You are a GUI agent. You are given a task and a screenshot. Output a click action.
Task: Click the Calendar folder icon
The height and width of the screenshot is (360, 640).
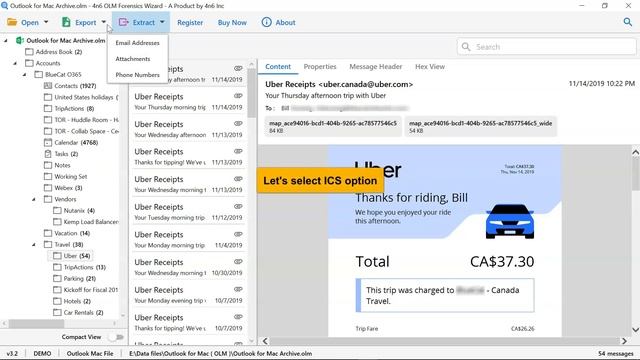48,142
